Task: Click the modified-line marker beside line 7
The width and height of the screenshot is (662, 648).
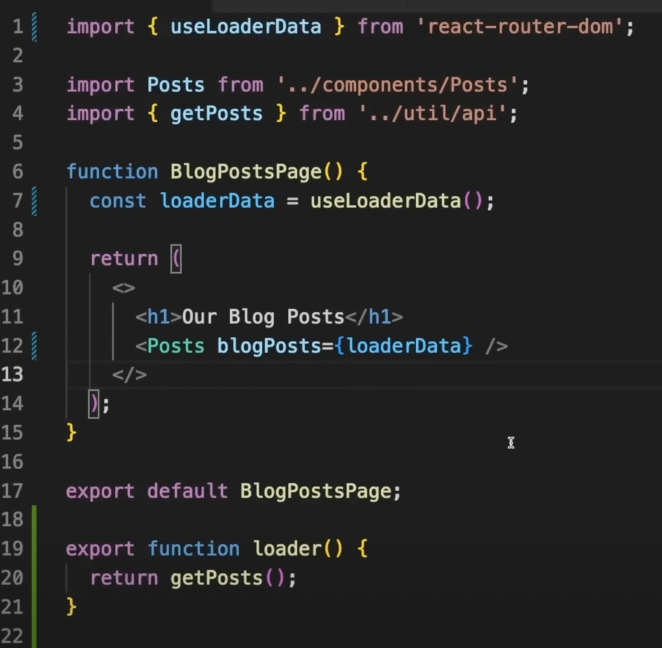Action: (x=35, y=201)
